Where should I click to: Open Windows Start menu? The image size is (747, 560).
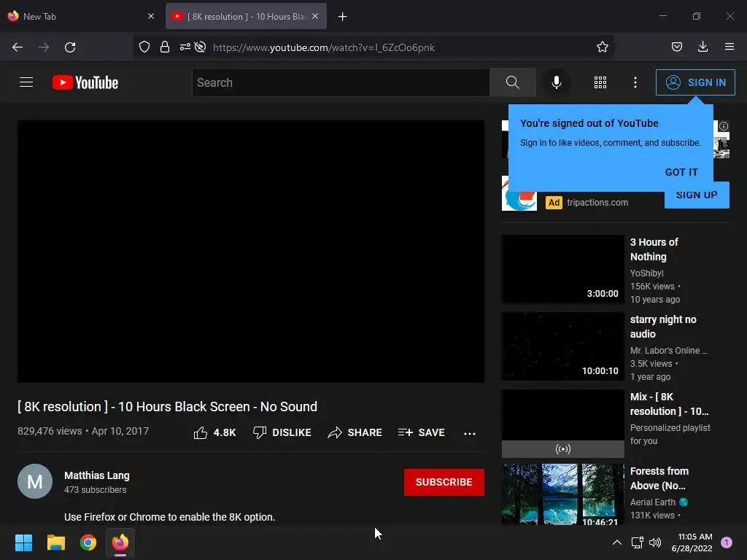click(x=23, y=542)
